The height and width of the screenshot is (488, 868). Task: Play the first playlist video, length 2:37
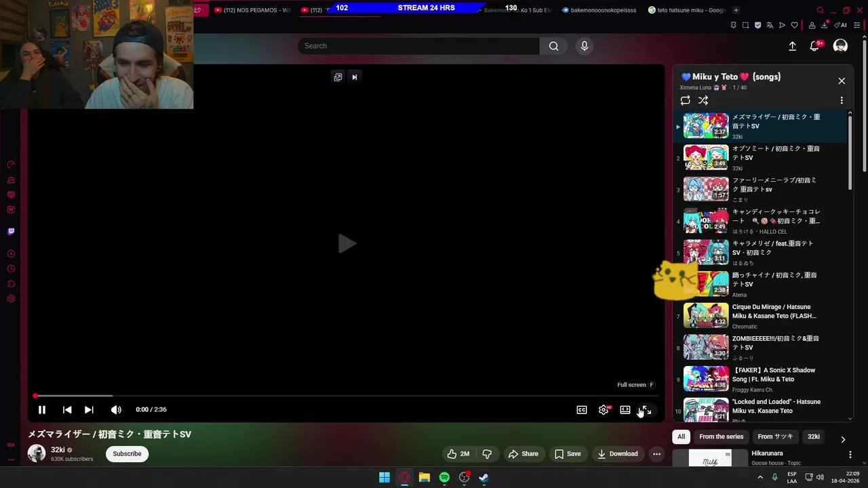759,126
